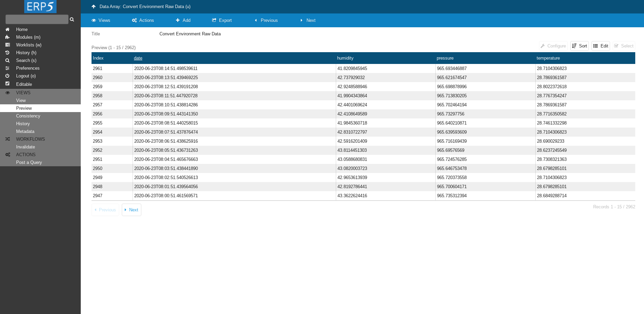The height and width of the screenshot is (314, 644).
Task: Click the Previous button below the table
Action: [x=105, y=210]
